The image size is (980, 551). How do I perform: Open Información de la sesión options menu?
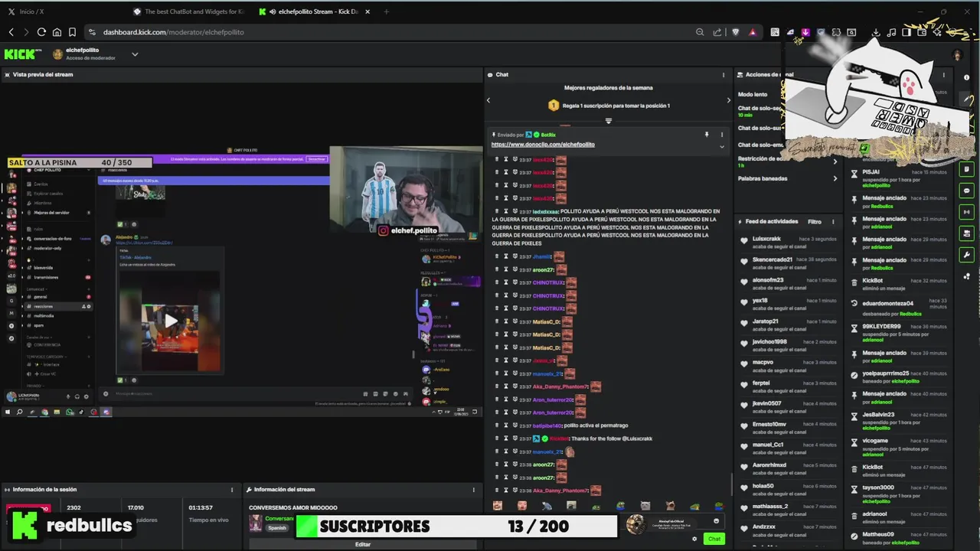click(x=232, y=490)
